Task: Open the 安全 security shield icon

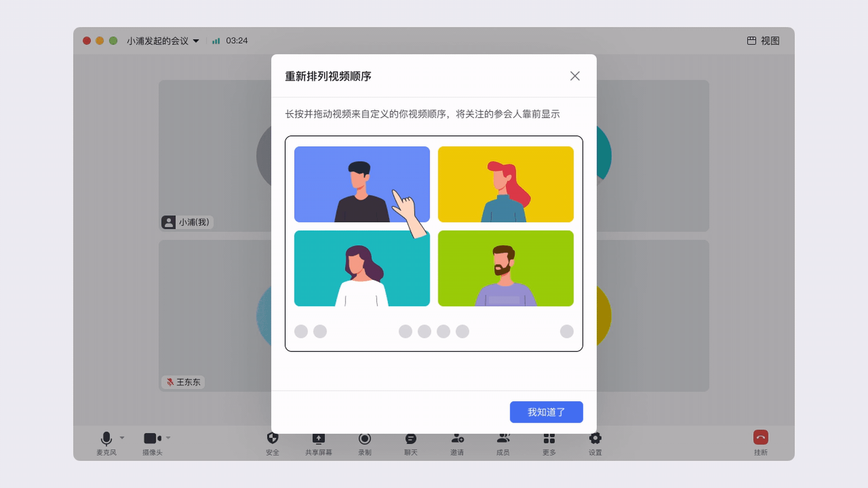Action: 272,439
